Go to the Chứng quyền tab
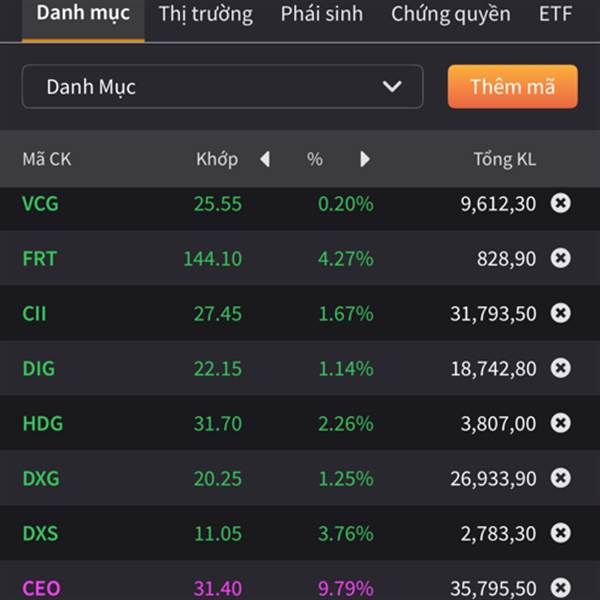Viewport: 600px width, 600px height. tap(450, 14)
